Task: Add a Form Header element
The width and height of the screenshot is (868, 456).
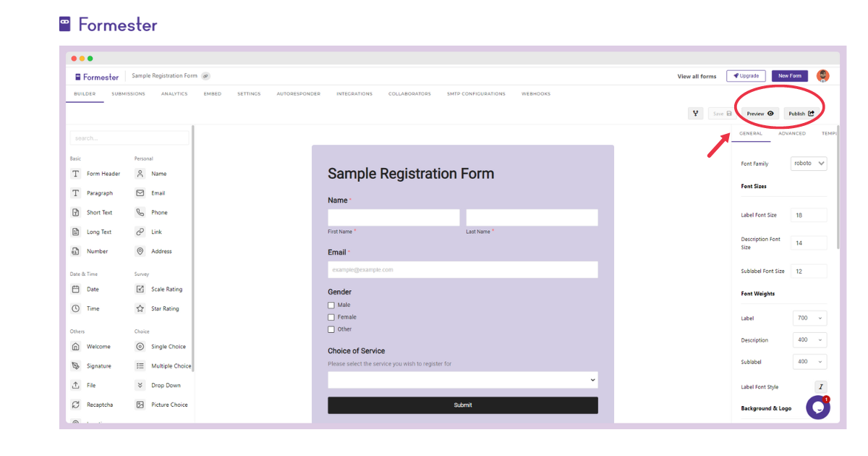Action: point(103,174)
